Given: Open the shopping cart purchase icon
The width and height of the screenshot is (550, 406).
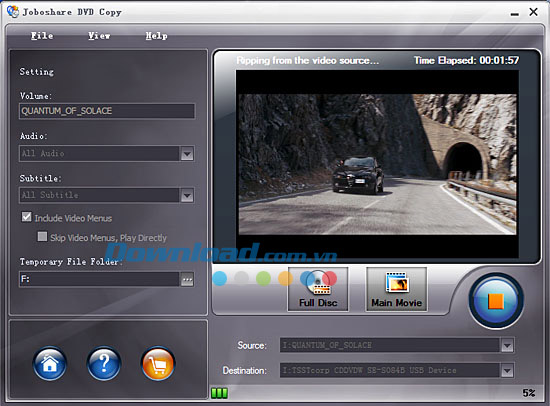Looking at the screenshot, I should 158,364.
